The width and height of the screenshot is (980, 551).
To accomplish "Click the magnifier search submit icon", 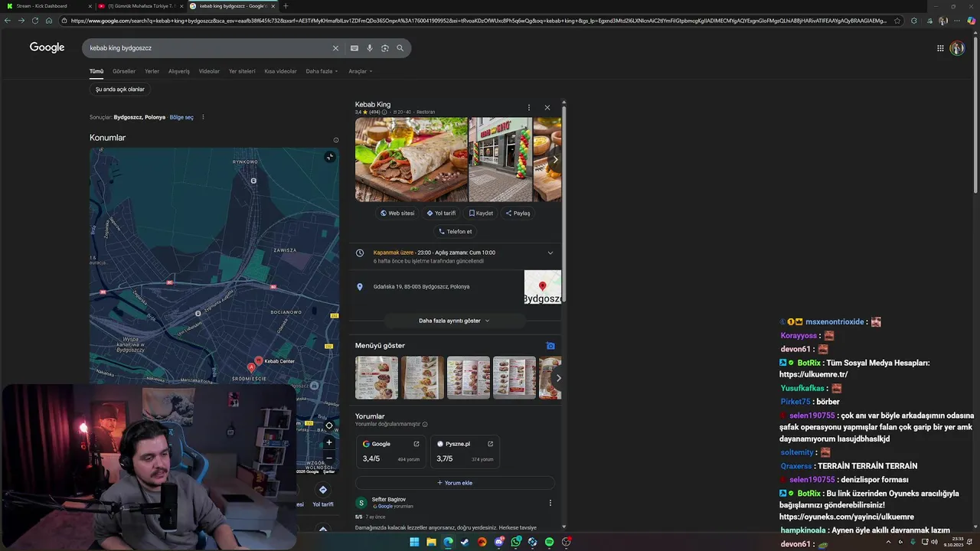I will click(400, 48).
